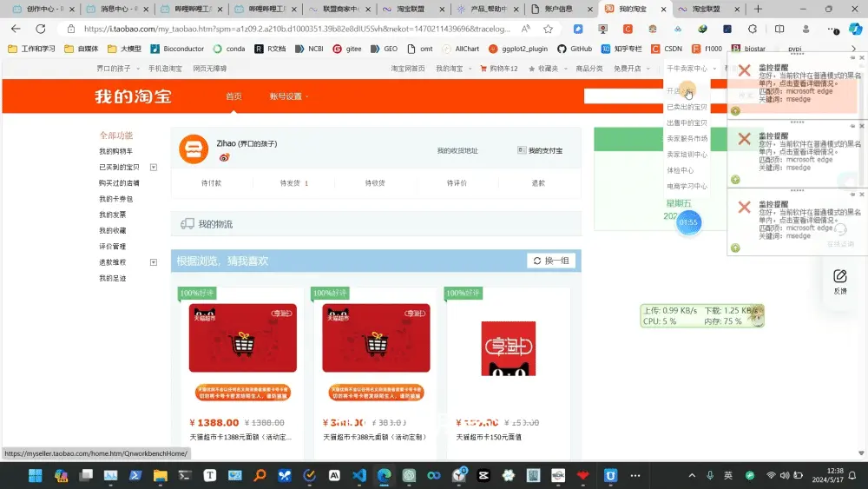Open the 账号设置 dropdown
Viewport: 868px width, 489px height.
pos(289,96)
